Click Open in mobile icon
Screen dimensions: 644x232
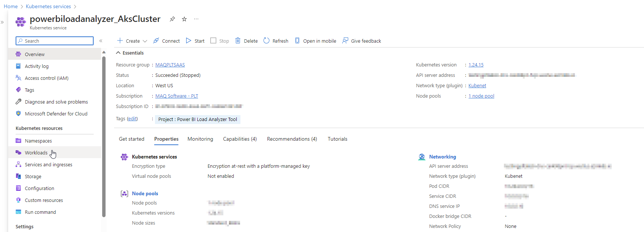coord(297,41)
